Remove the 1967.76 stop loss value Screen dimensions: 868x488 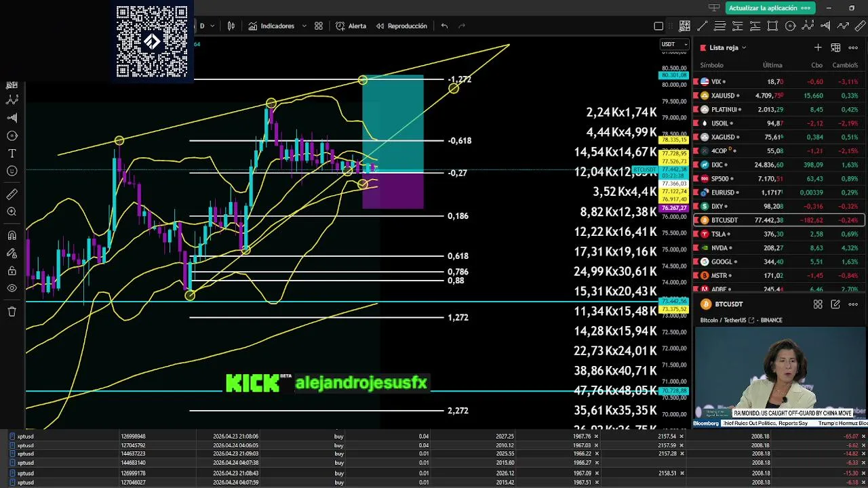click(597, 436)
